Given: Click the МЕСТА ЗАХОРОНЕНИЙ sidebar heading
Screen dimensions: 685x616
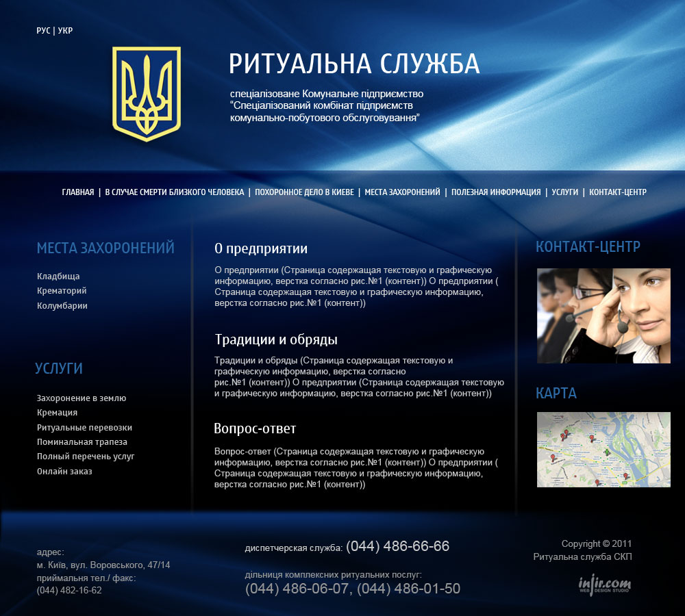Looking at the screenshot, I should pos(105,248).
